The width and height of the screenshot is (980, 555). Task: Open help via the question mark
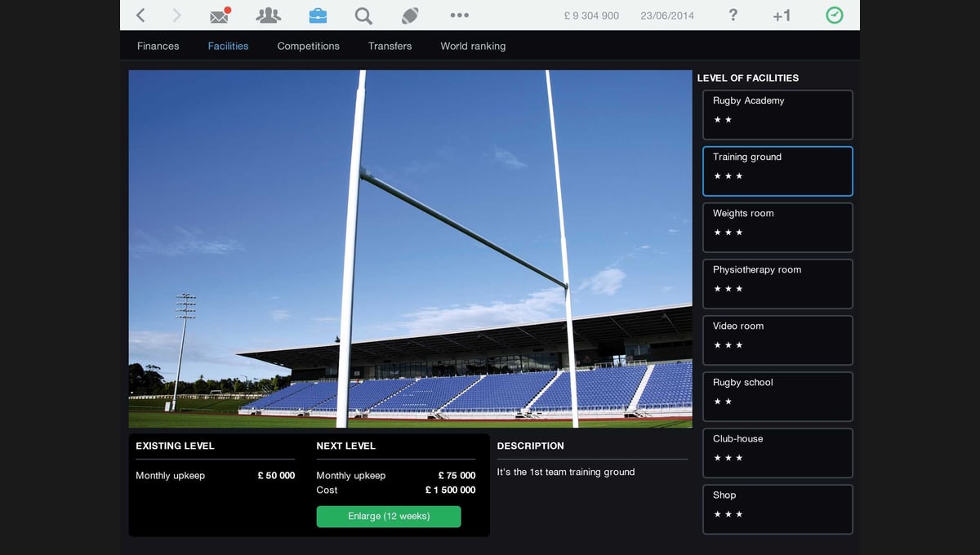pyautogui.click(x=733, y=16)
